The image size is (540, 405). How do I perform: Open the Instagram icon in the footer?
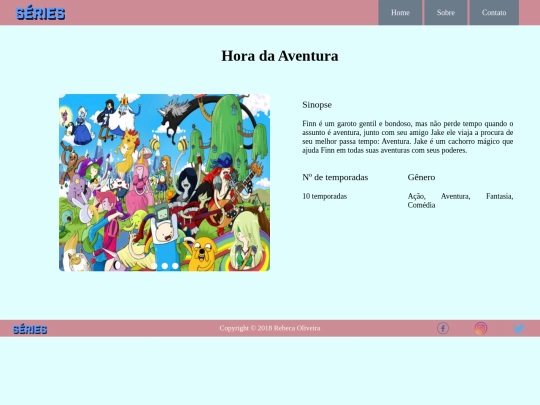(481, 328)
